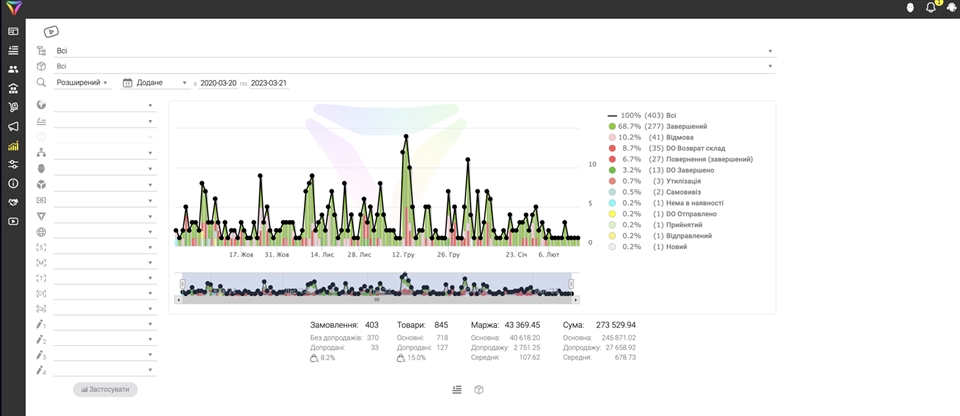Image resolution: width=960 pixels, height=416 pixels.
Task: Show the product box view icon below statistics
Action: coord(479,390)
